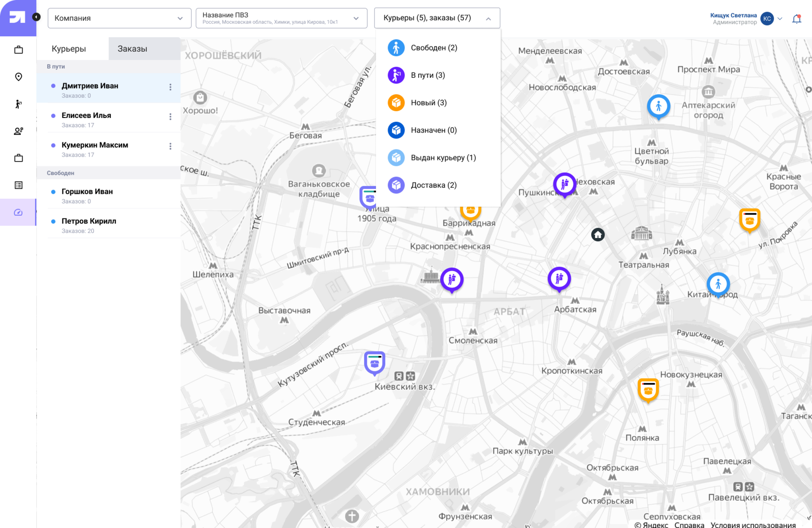
Task: Click the purple courier marker near Краснопресненская набережная
Action: 452,280
